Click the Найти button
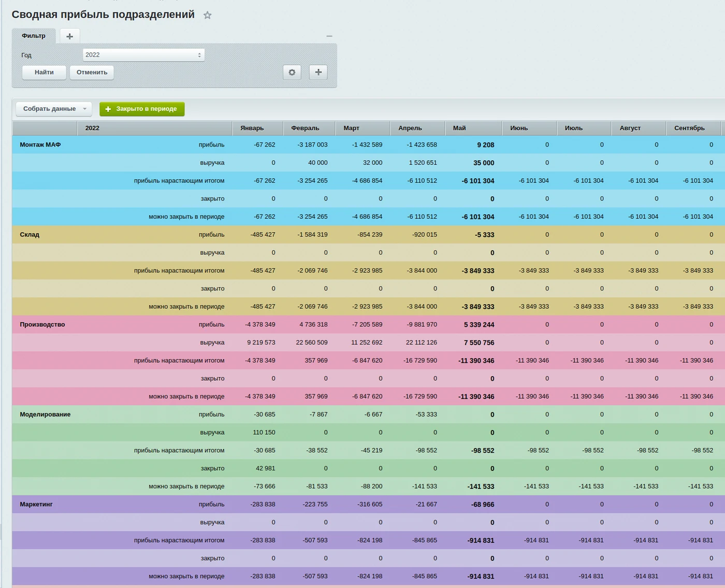 pos(44,73)
